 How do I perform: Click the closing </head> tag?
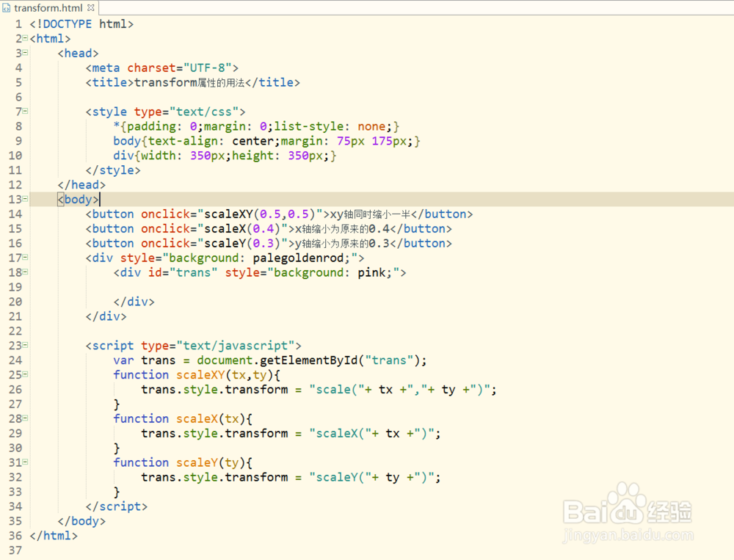81,184
